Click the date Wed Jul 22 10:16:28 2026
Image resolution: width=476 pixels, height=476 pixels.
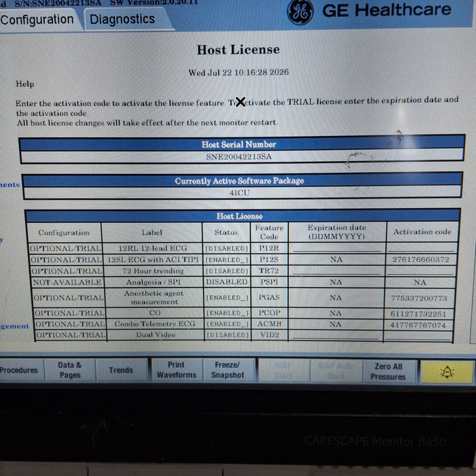pyautogui.click(x=239, y=73)
